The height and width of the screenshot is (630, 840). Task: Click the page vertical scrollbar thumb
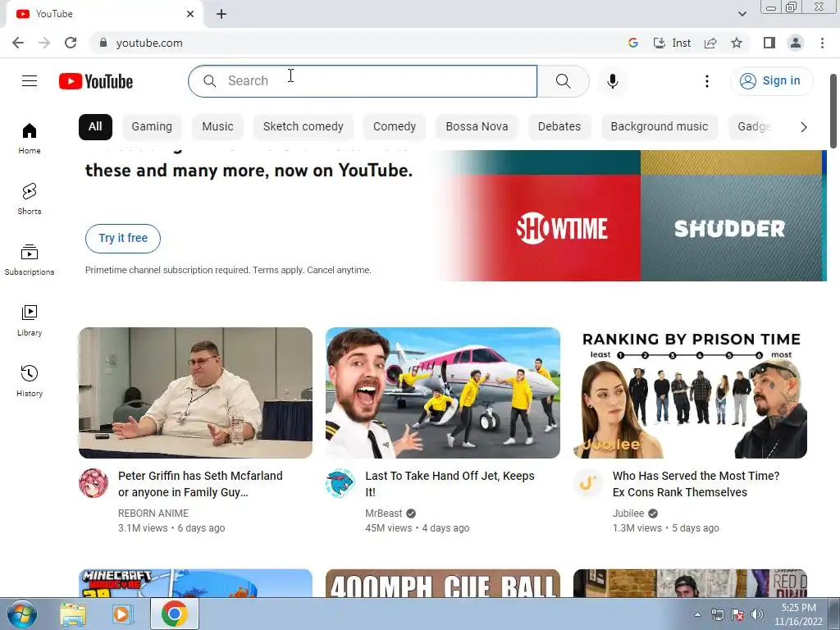click(x=833, y=111)
